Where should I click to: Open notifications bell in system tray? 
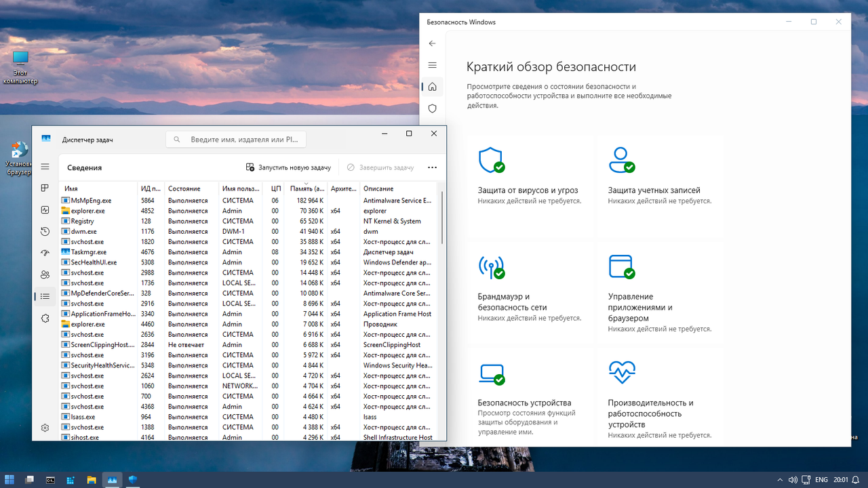coord(856,480)
